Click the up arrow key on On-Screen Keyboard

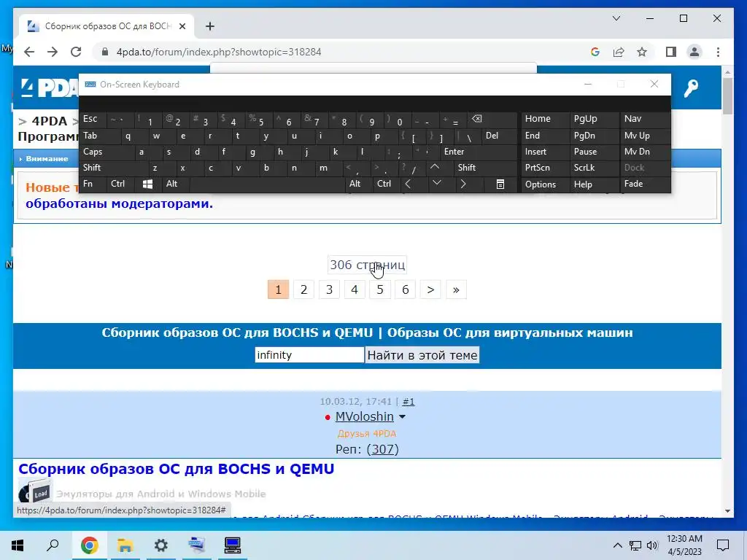tap(435, 167)
